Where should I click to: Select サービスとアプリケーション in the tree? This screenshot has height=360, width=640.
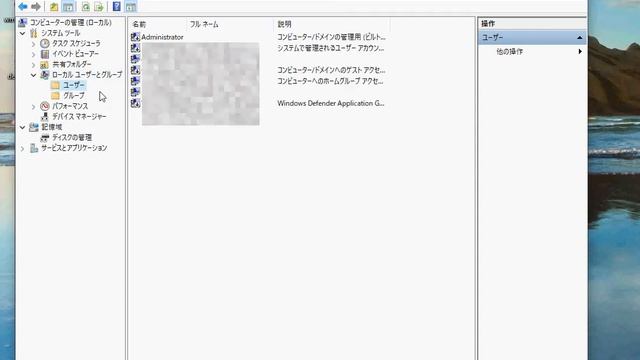coord(74,148)
